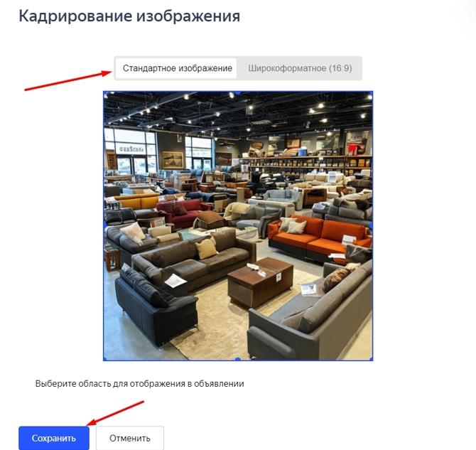This screenshot has width=476, height=450.
Task: Click the yellow sofa in the preview
Action: (138, 201)
